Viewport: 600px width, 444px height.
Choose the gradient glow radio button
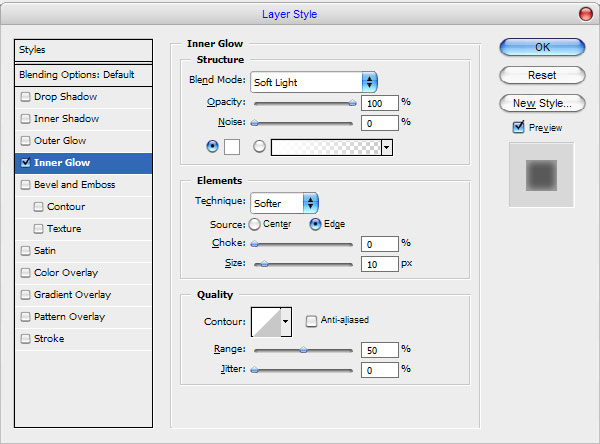pyautogui.click(x=260, y=146)
